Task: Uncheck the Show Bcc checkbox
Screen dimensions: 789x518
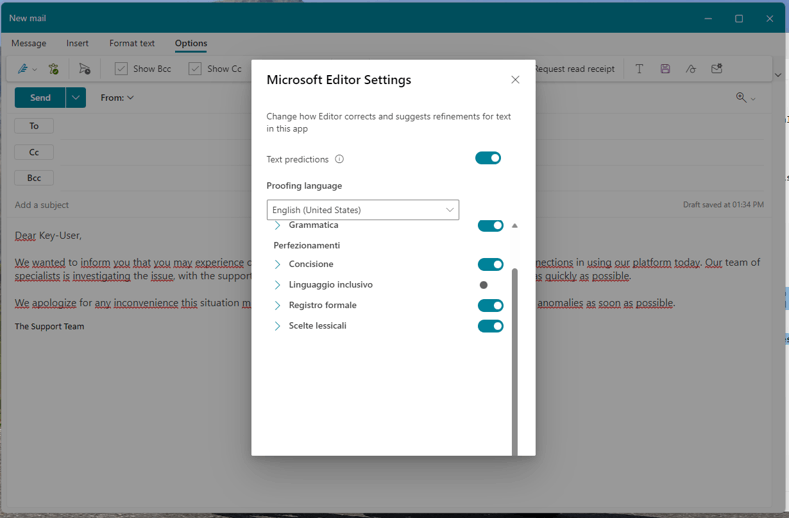Action: coord(121,68)
